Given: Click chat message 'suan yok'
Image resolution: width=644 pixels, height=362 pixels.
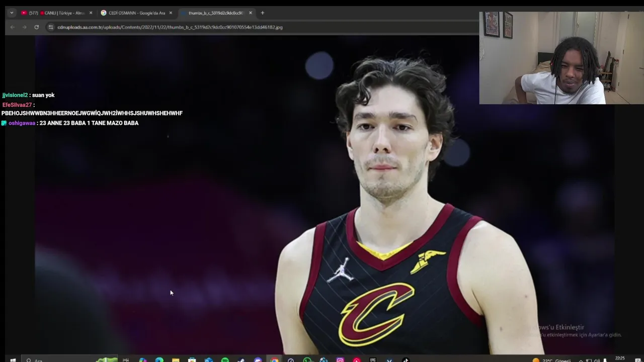Looking at the screenshot, I should pos(43,95).
